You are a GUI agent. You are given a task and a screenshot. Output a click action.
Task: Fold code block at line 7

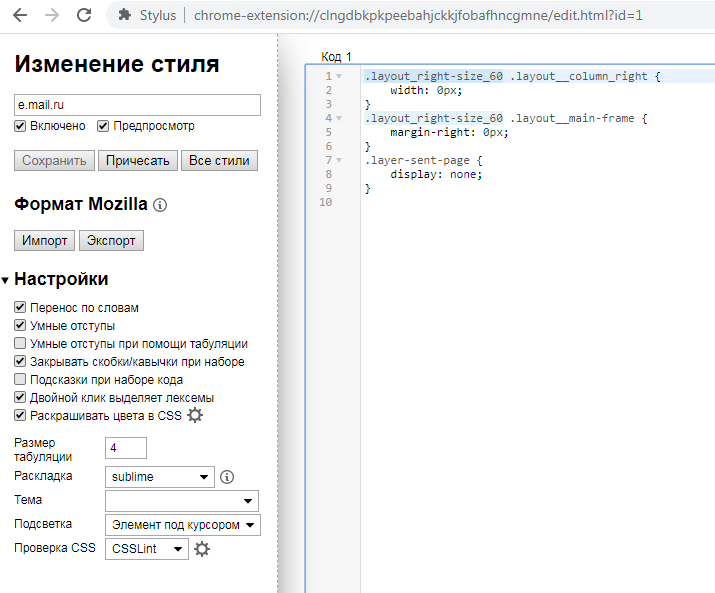339,160
